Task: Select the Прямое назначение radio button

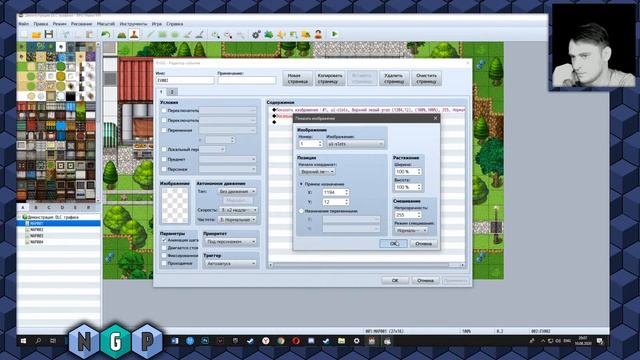Action: tap(301, 184)
